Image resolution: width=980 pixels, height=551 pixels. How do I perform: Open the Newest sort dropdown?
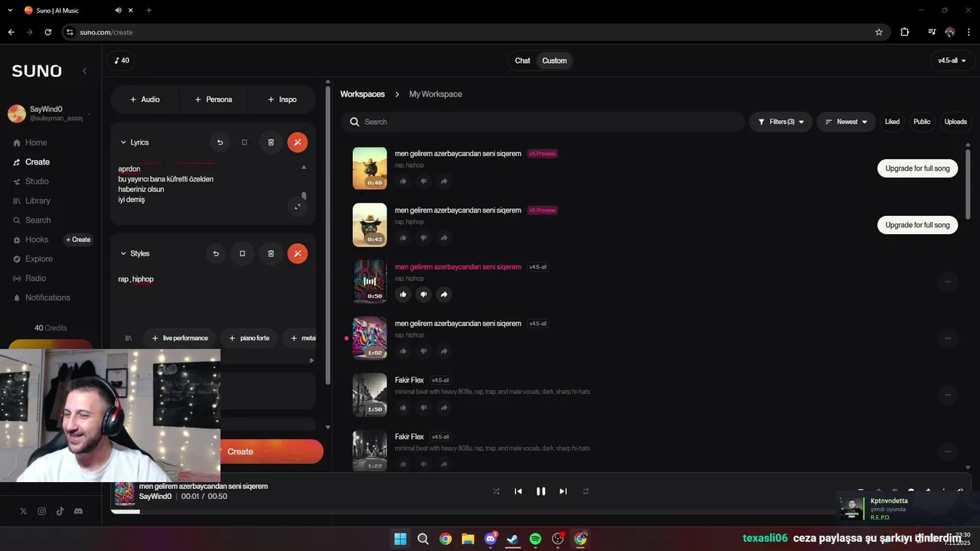coord(846,122)
